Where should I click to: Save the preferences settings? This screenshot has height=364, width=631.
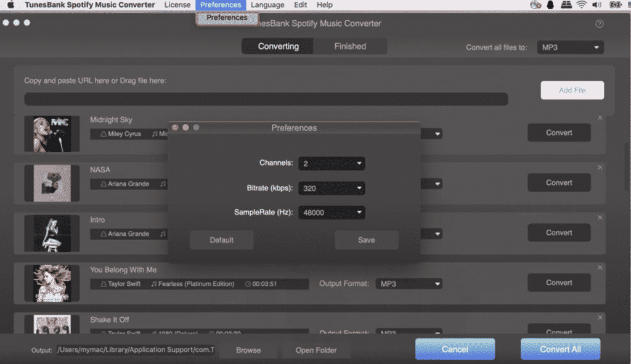point(366,240)
